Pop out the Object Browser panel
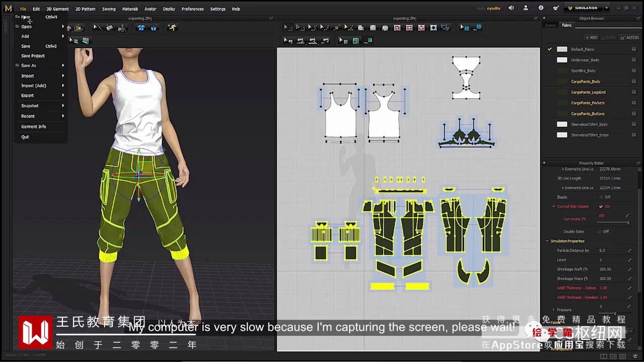The height and width of the screenshot is (362, 644). click(639, 19)
